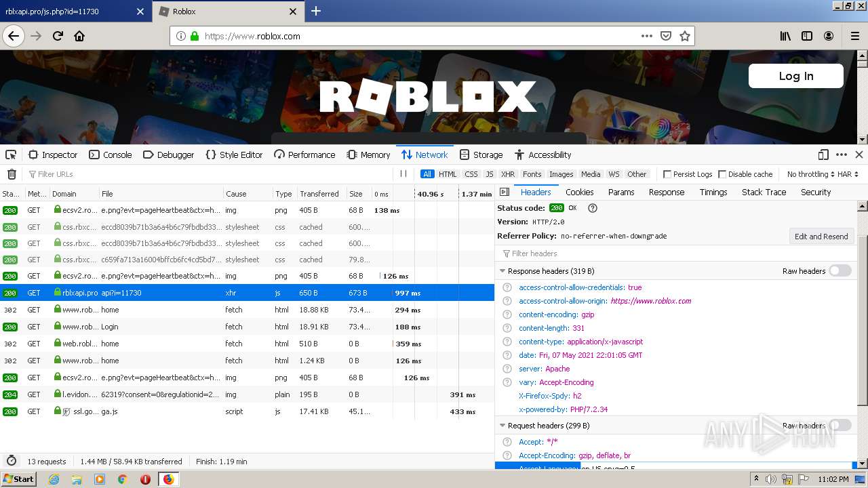
Task: Activate the element picker icon in devtools
Action: [x=11, y=155]
